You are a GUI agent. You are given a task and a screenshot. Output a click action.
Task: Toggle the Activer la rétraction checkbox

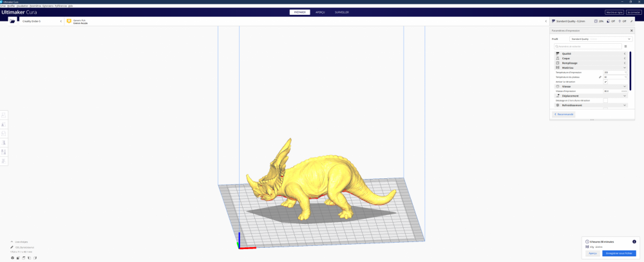(605, 82)
